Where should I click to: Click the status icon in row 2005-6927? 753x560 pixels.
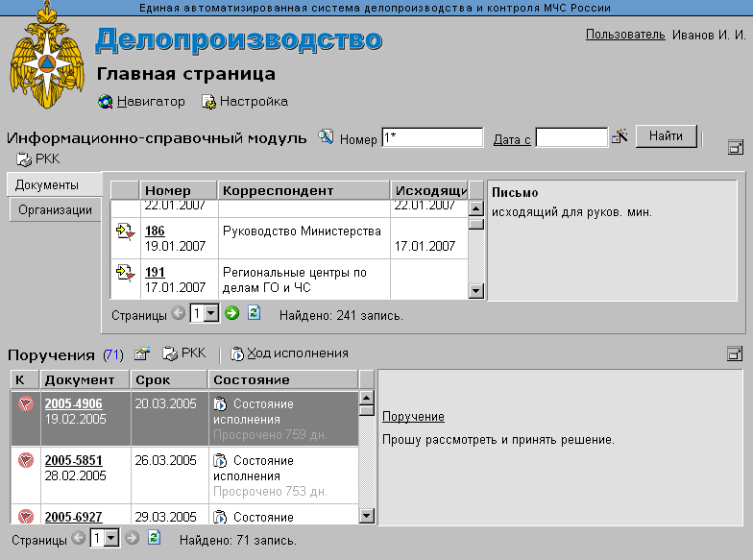tap(220, 517)
